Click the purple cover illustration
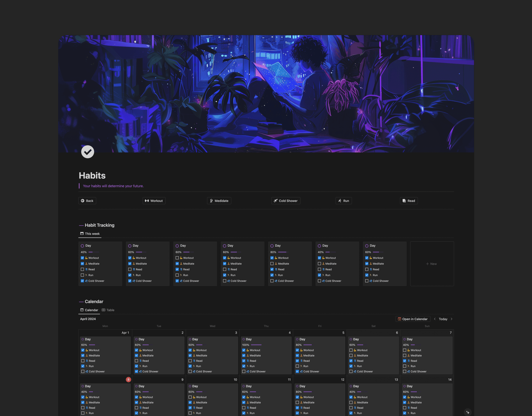Image resolution: width=532 pixels, height=416 pixels. click(x=266, y=94)
